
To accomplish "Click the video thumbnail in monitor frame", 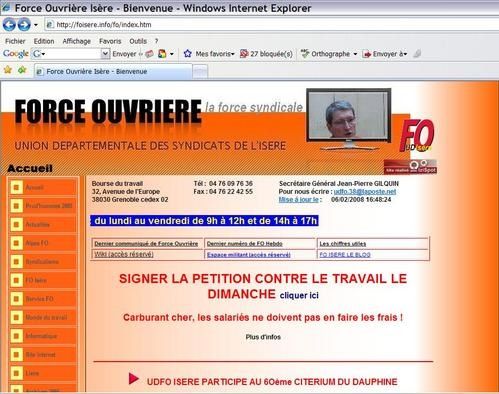I will [349, 115].
